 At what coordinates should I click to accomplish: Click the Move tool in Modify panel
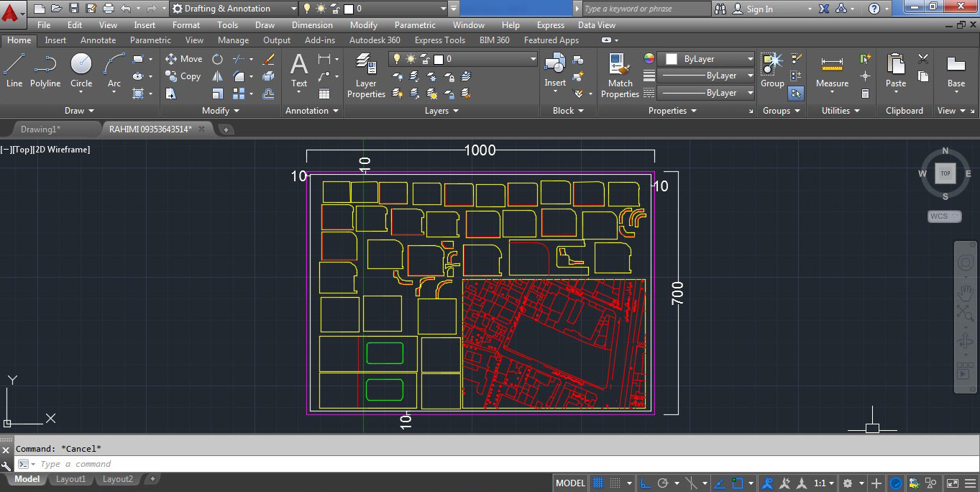tap(184, 59)
